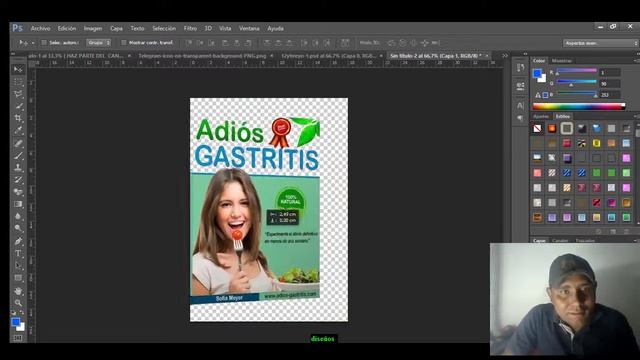640x360 pixels.
Task: Select the Eraser tool
Action: tap(18, 192)
